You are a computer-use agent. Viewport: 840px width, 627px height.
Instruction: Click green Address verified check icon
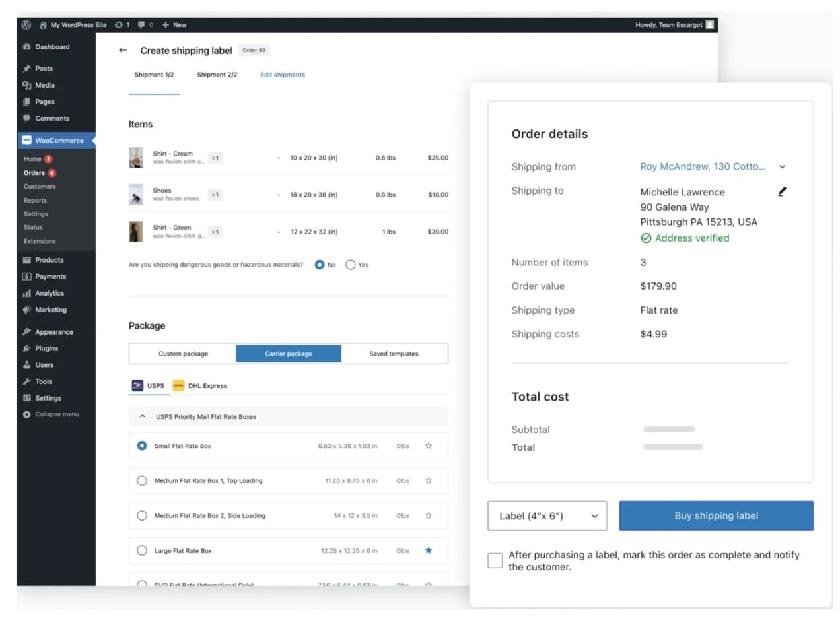[646, 238]
